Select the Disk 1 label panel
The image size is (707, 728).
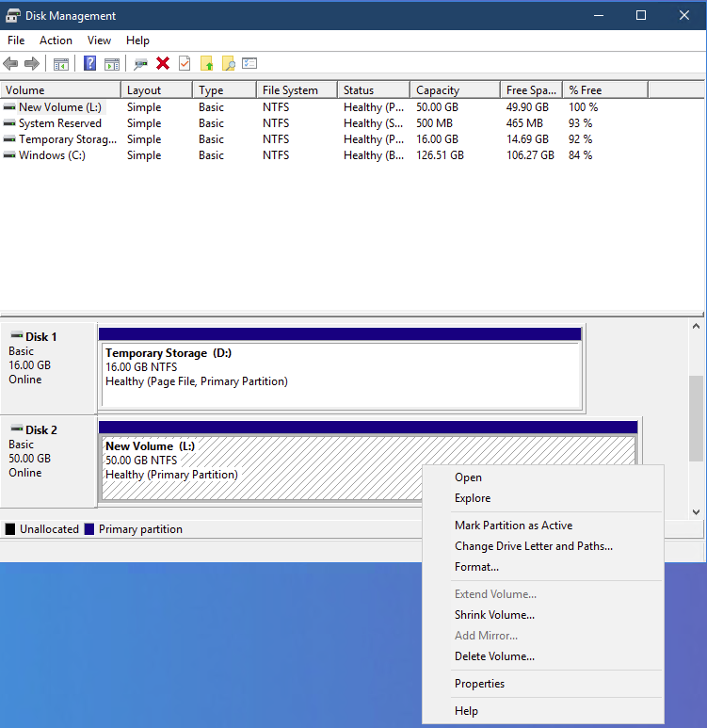pos(49,368)
